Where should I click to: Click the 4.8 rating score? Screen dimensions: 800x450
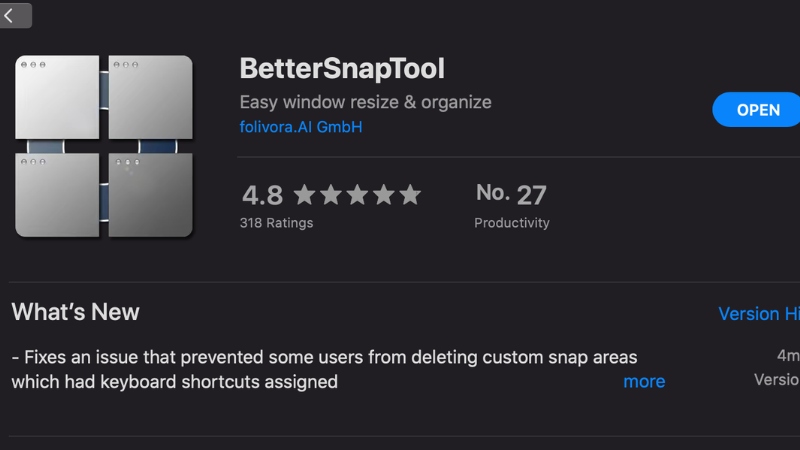[262, 194]
